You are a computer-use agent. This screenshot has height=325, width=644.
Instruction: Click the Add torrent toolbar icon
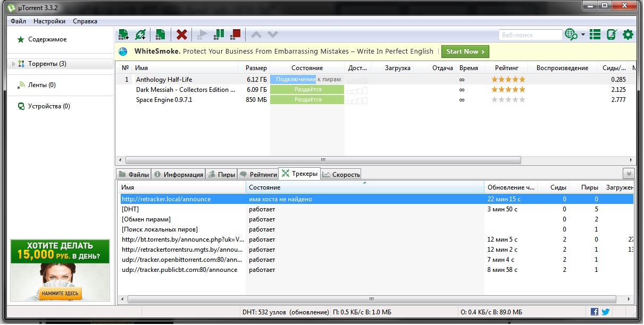(123, 35)
